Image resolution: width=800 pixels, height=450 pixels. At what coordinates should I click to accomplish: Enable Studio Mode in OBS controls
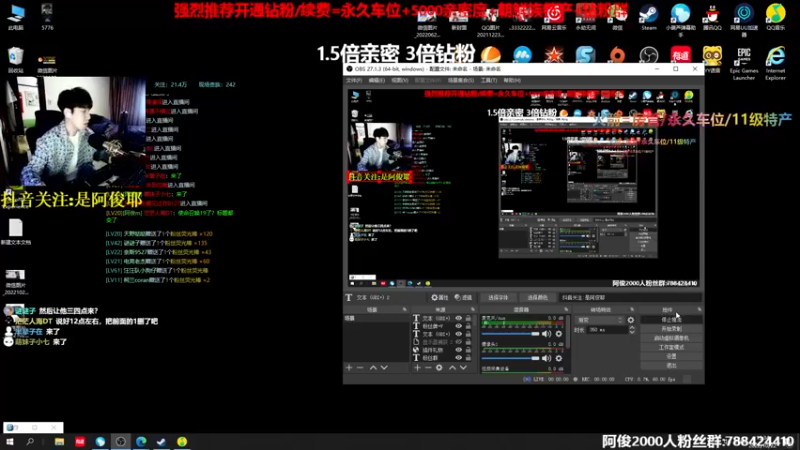click(x=671, y=347)
